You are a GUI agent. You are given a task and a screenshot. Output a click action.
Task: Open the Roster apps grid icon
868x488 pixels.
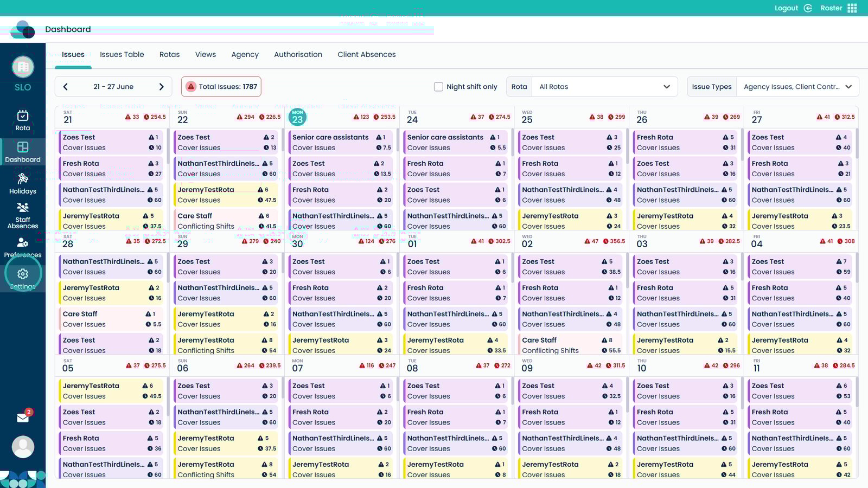(x=852, y=8)
